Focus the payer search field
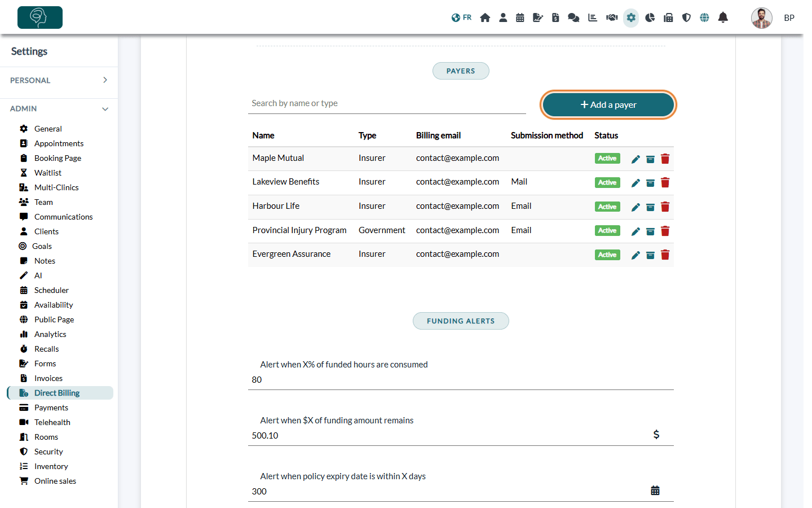This screenshot has width=812, height=508. [387, 103]
